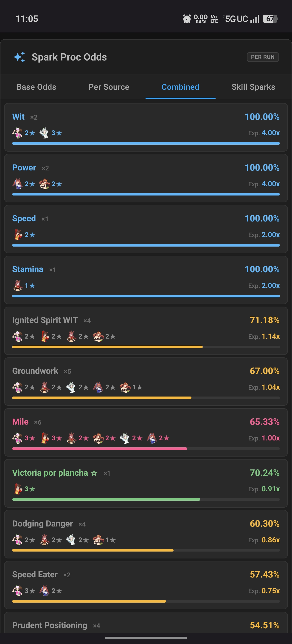Viewport: 292px width, 644px height.
Task: Switch to the Base Odds tab
Action: coord(36,87)
